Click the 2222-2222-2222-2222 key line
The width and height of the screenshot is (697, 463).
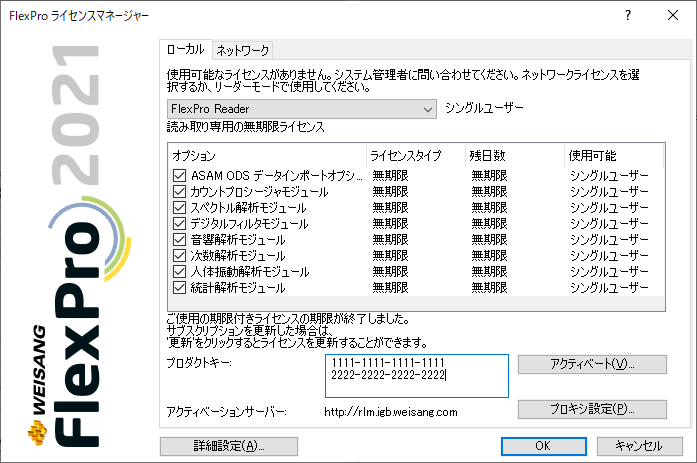click(388, 375)
